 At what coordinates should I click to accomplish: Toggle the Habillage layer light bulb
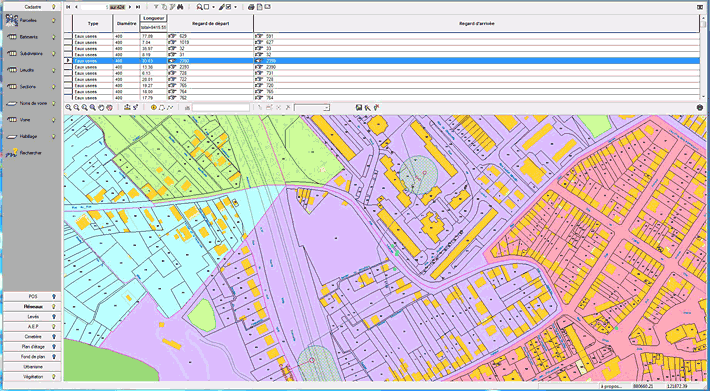(x=53, y=136)
